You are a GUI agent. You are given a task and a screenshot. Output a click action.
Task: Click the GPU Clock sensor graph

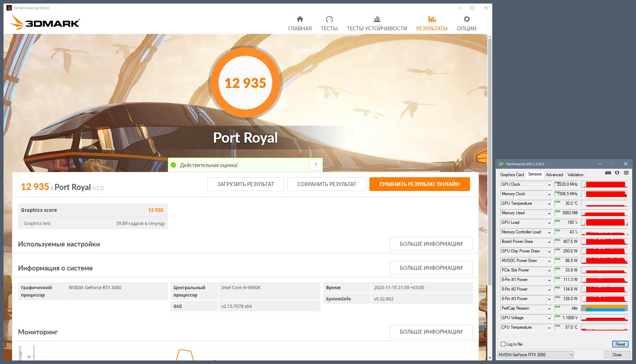click(605, 184)
